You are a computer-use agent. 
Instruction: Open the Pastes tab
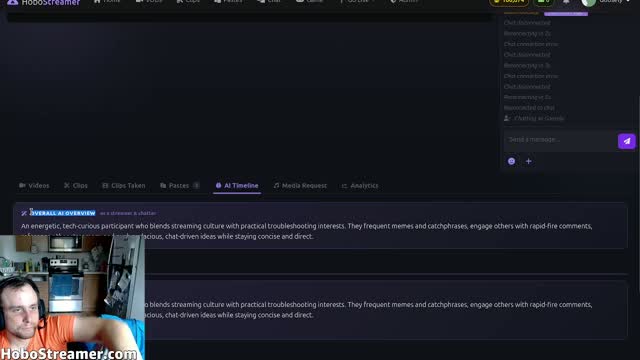point(180,186)
